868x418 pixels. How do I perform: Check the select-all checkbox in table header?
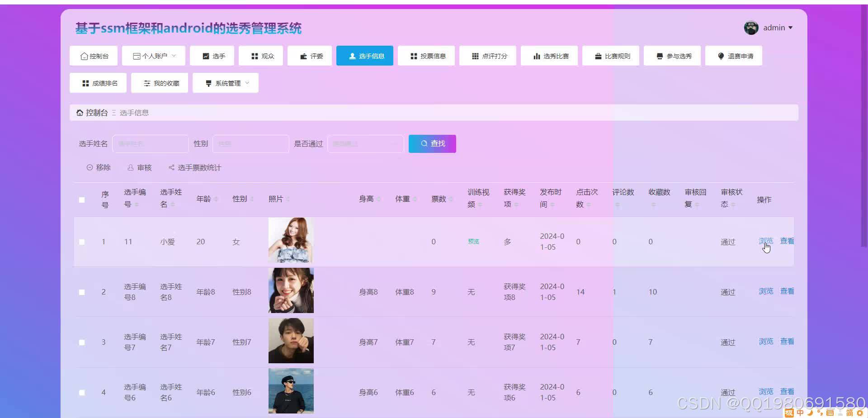point(82,199)
